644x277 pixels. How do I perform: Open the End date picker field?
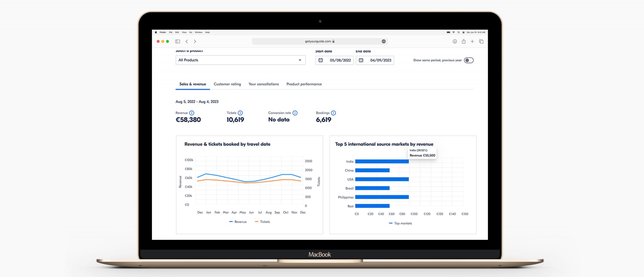tap(375, 60)
